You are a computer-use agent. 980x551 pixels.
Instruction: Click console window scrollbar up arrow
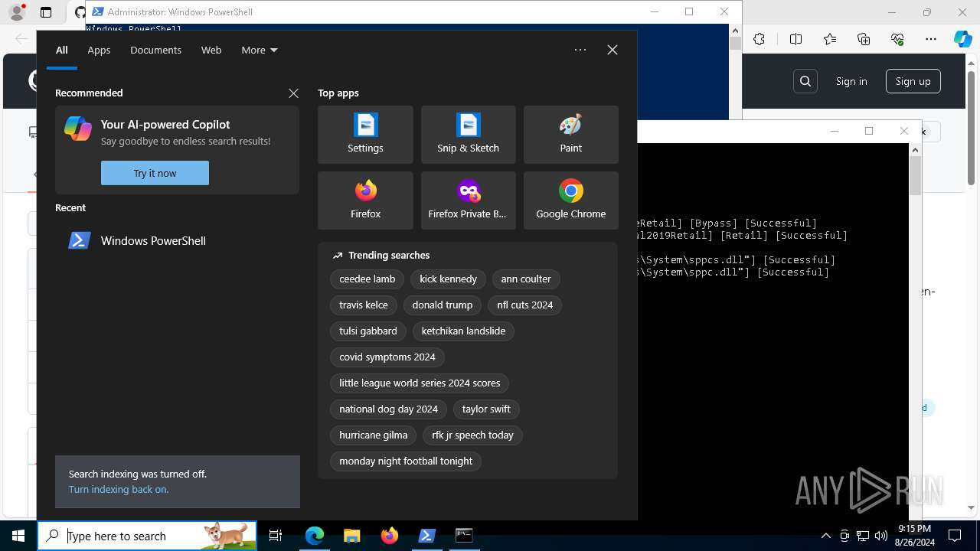pyautogui.click(x=915, y=150)
